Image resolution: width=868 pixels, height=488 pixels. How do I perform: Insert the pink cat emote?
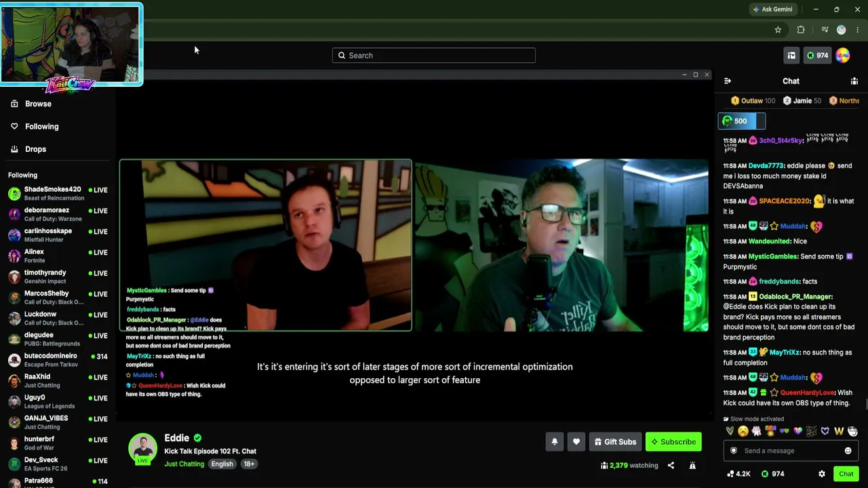tap(757, 431)
